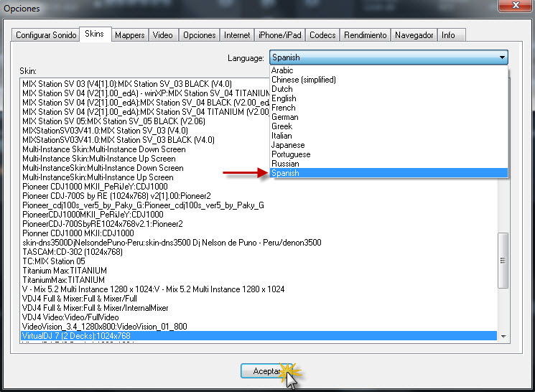Open the Configurar Sonido tab
Viewport: 535px width, 392px height.
(x=46, y=35)
